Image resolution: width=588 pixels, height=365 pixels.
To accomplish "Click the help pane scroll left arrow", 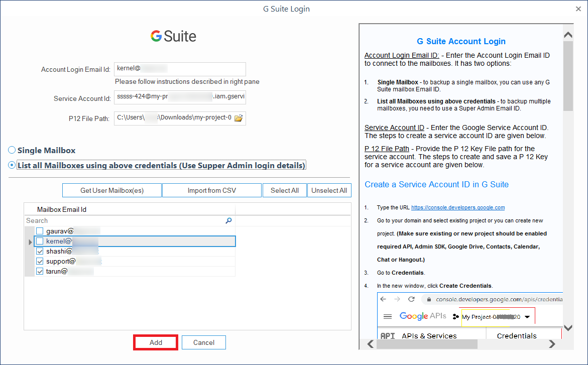I will 370,344.
